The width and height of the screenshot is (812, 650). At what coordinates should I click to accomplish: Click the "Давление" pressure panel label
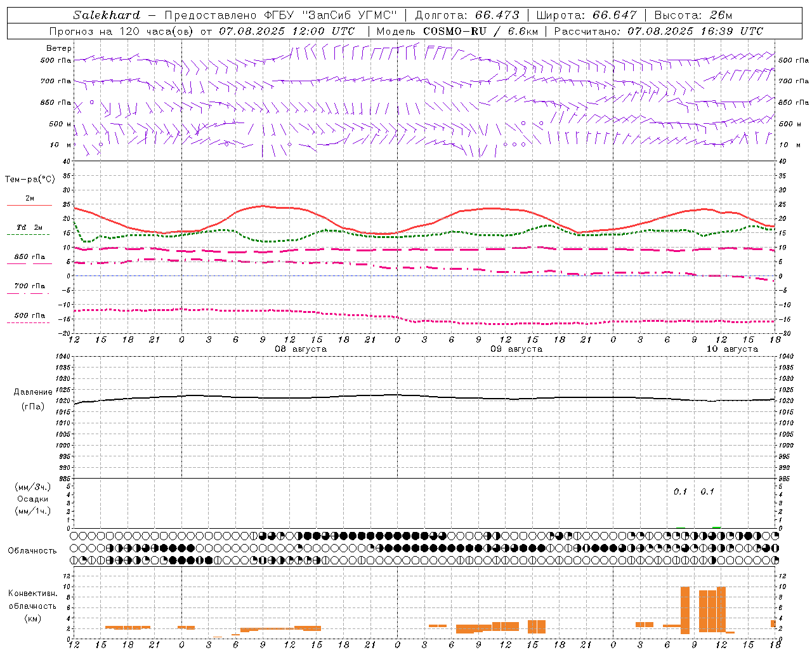point(33,392)
